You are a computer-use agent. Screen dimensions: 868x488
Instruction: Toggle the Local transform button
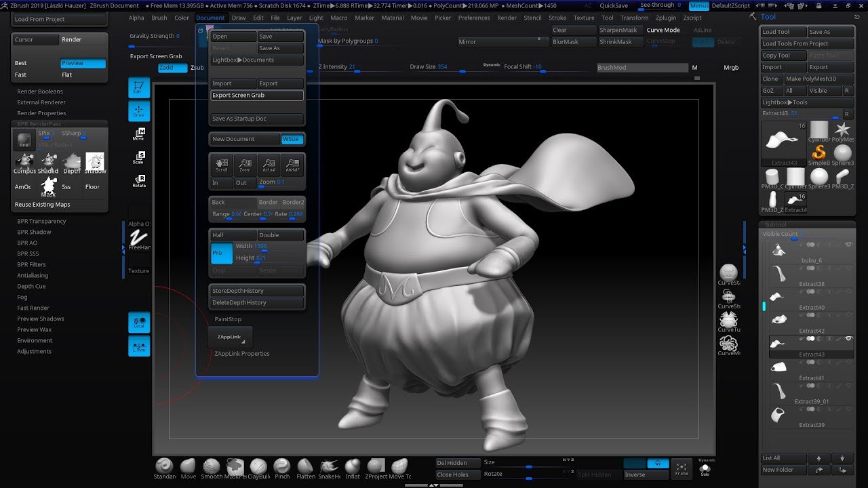click(139, 323)
